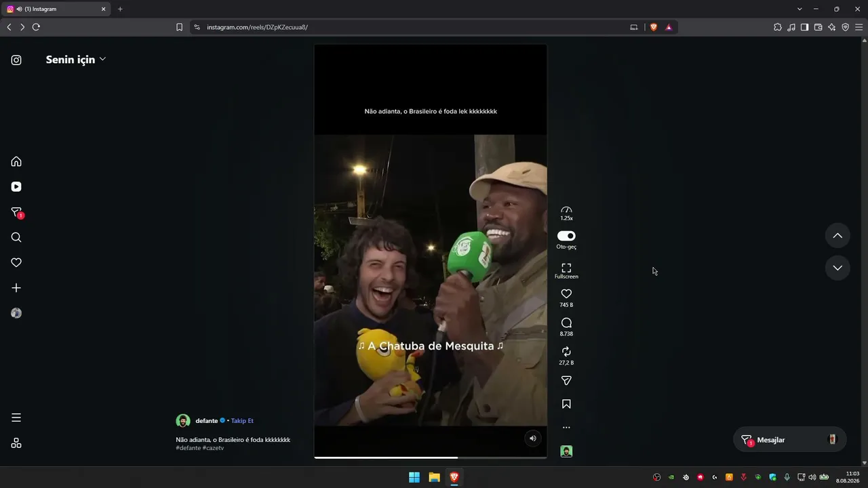
Task: Open the #cazetv hashtag
Action: 213,448
